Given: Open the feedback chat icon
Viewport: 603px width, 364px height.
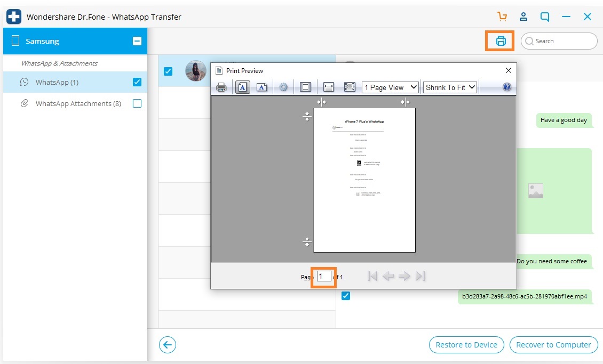Looking at the screenshot, I should (544, 17).
